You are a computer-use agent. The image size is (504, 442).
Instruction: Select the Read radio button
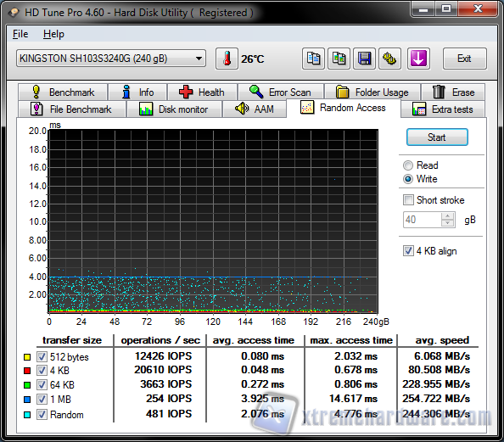point(408,165)
